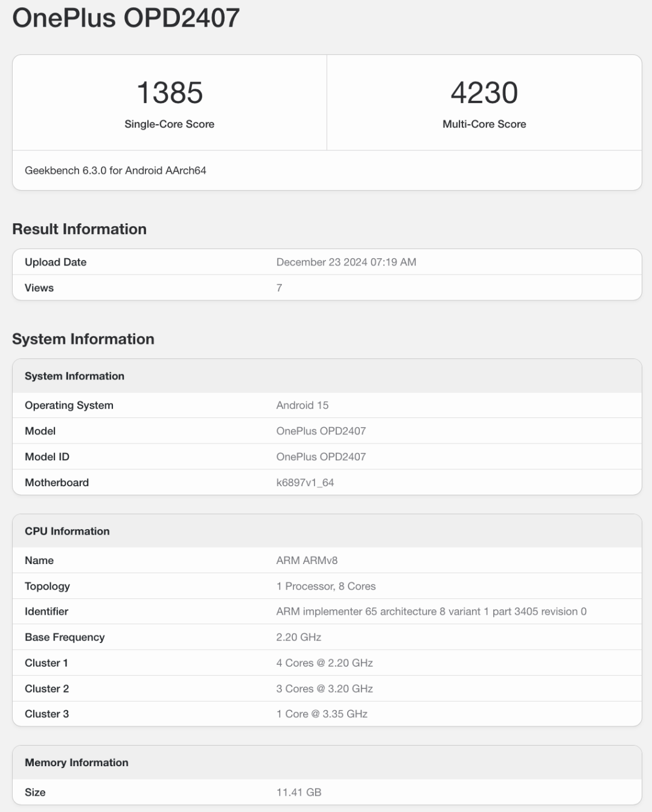The width and height of the screenshot is (652, 812).
Task: Select the 1 Core @ 3.35 GHz value
Action: (x=322, y=714)
